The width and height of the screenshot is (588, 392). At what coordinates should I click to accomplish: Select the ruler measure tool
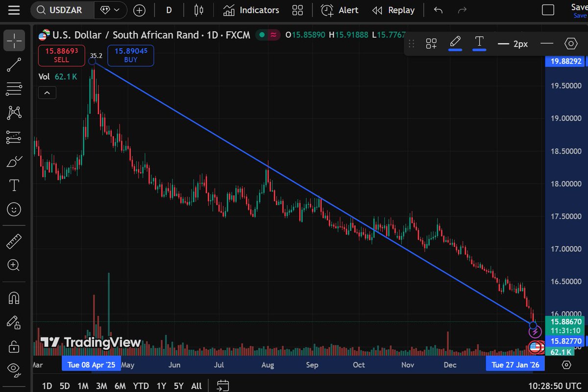pos(14,242)
